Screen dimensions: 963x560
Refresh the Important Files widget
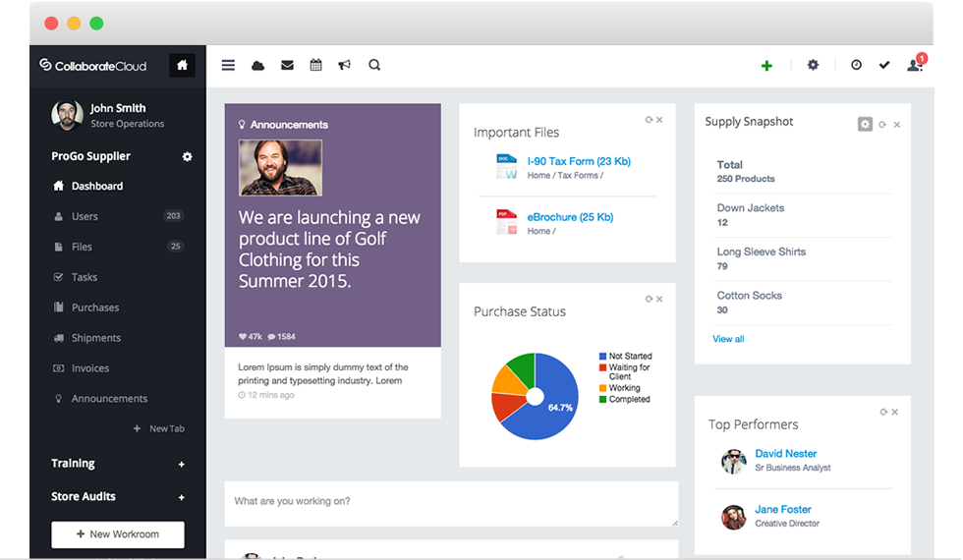[x=649, y=120]
